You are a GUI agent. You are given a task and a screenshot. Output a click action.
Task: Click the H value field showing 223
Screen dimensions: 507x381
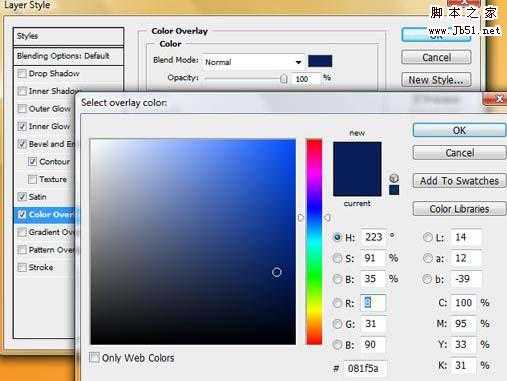[374, 237]
